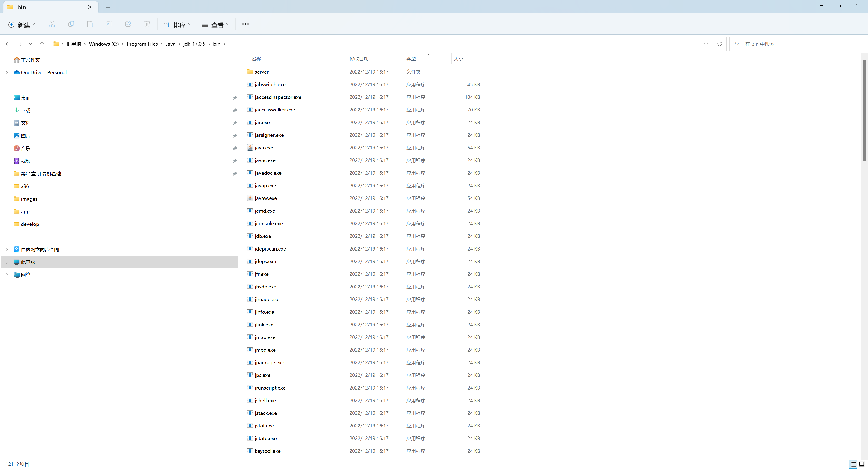
Task: Unpin 桌面 using its pin icon
Action: (x=235, y=98)
